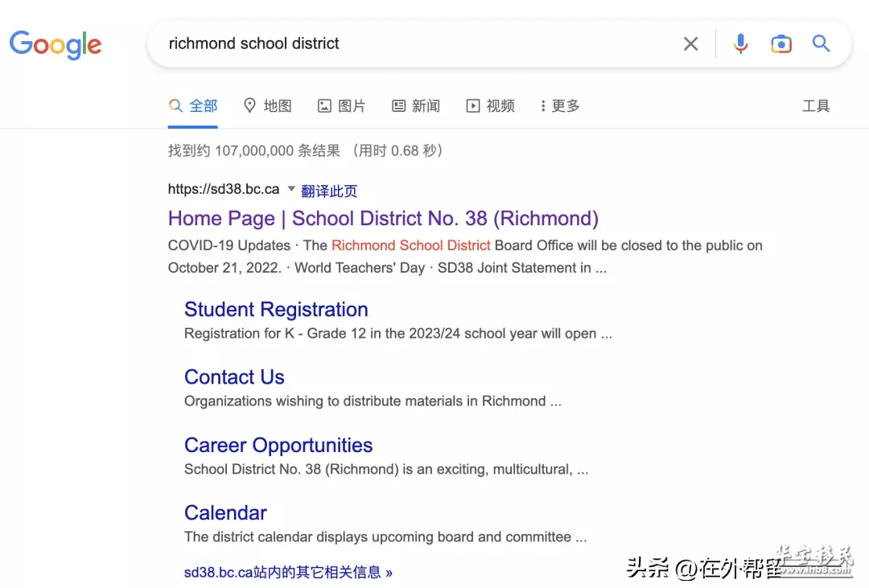Start a voice search with the microphone icon
The width and height of the screenshot is (869, 588).
coord(739,44)
